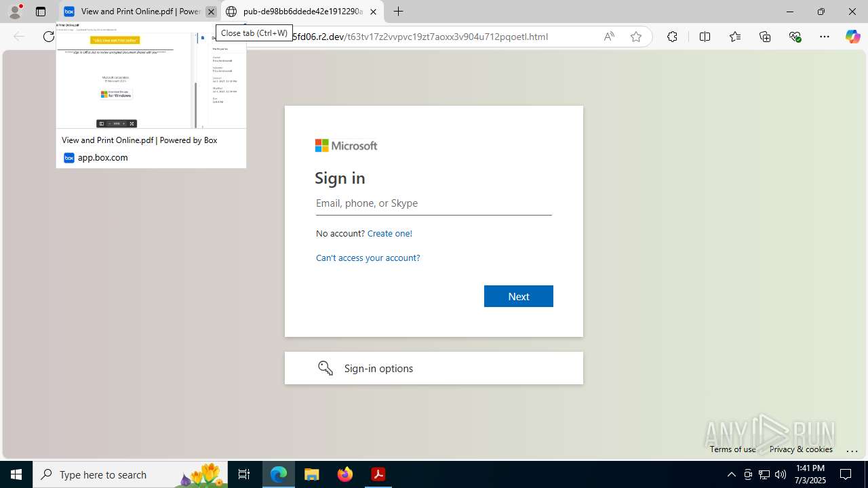Switch to View and Print Online.pdf tab
The height and width of the screenshot is (488, 868).
pos(139,12)
